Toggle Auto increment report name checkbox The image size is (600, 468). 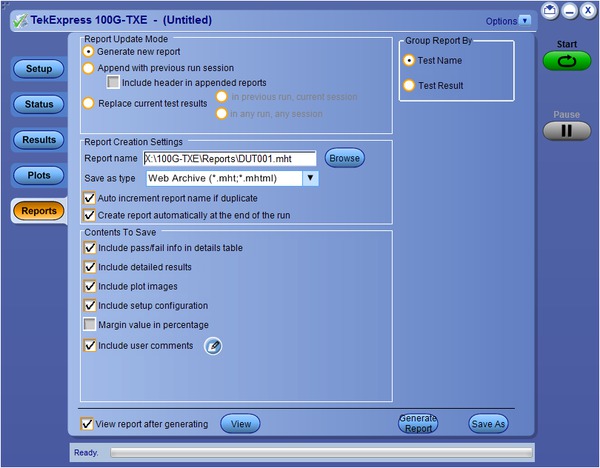coord(89,198)
